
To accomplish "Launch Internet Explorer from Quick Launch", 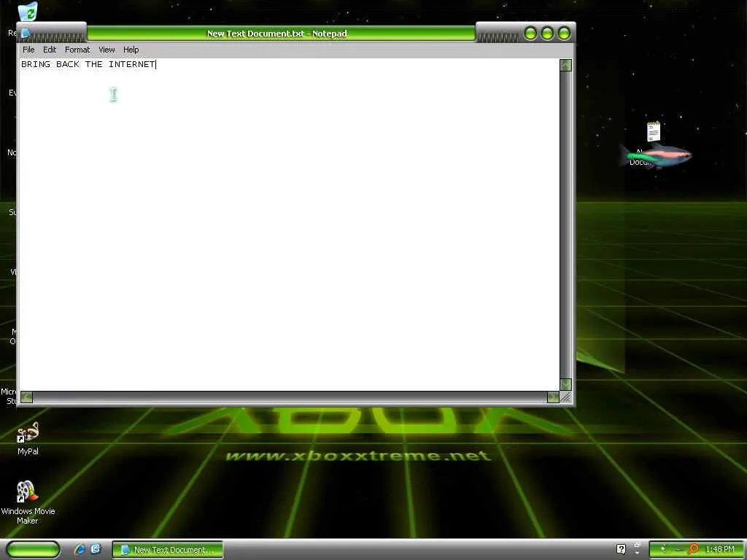I will click(x=80, y=550).
